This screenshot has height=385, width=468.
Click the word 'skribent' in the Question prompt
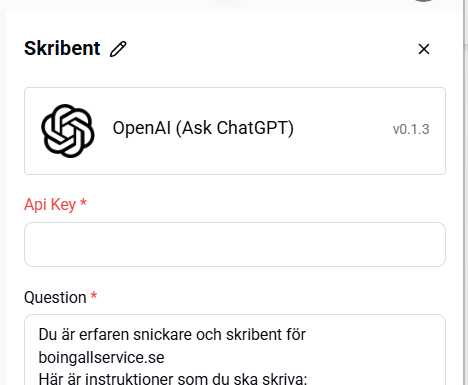(x=252, y=334)
